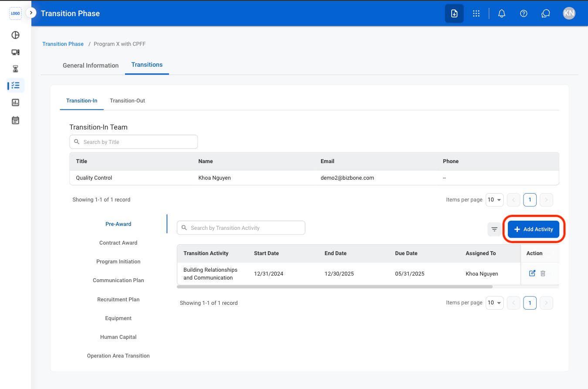Open the filter icon beside Add Activity
Screen dimensions: 588x389
pyautogui.click(x=494, y=229)
